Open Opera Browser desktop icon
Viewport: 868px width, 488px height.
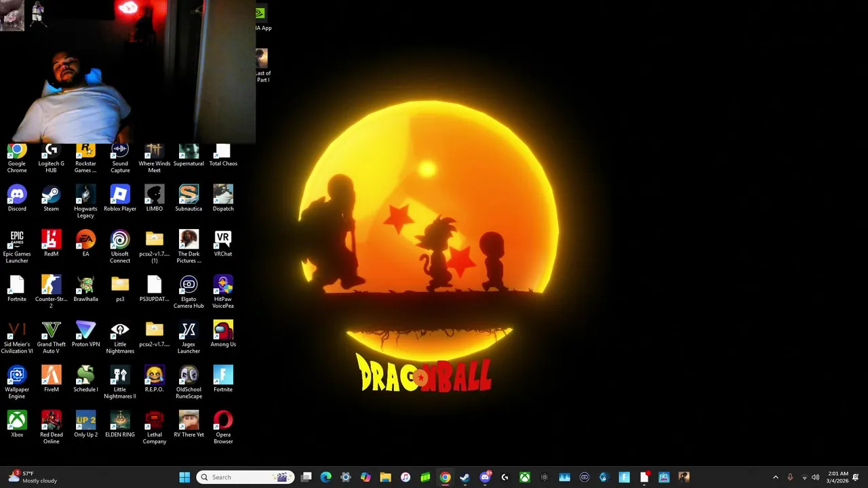pyautogui.click(x=223, y=428)
